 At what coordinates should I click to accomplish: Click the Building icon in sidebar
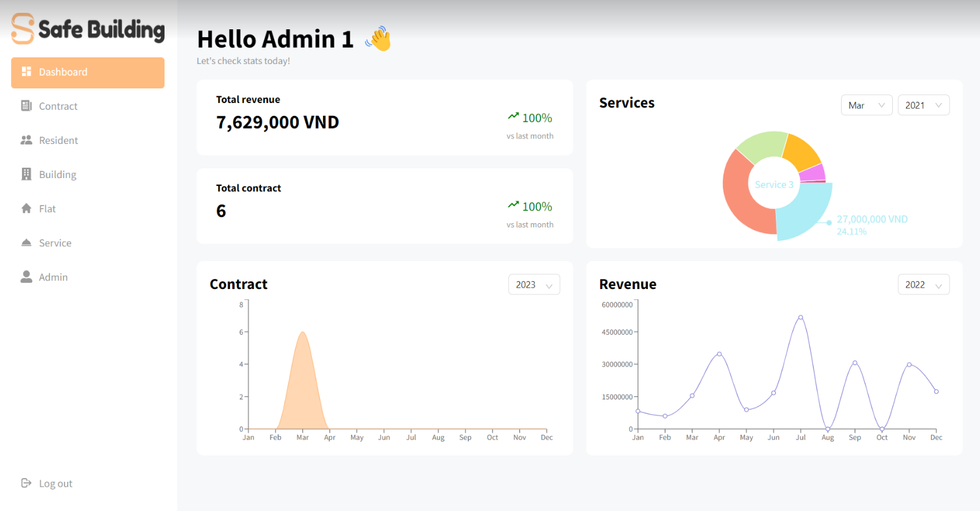click(26, 174)
